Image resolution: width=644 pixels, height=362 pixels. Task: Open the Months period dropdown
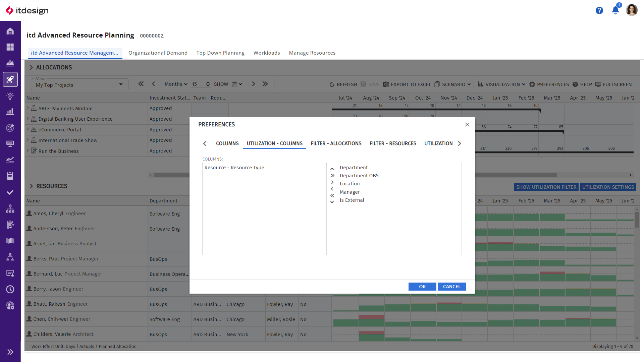click(x=176, y=84)
